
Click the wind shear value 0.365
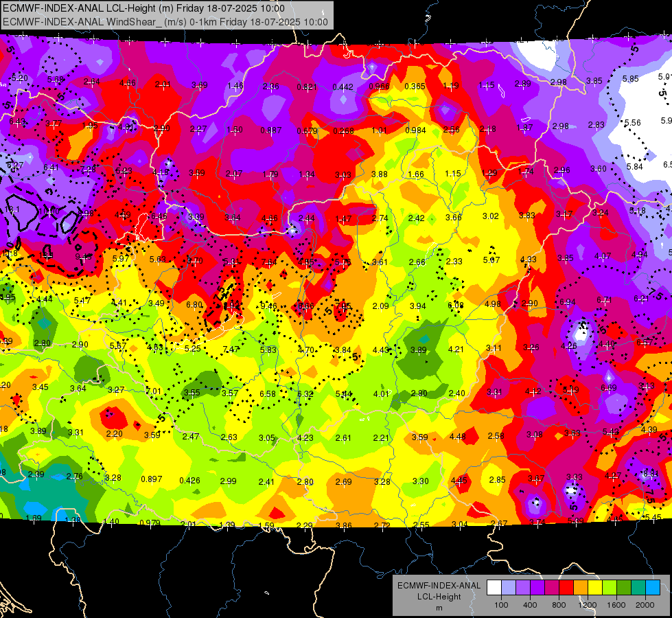pyautogui.click(x=415, y=87)
